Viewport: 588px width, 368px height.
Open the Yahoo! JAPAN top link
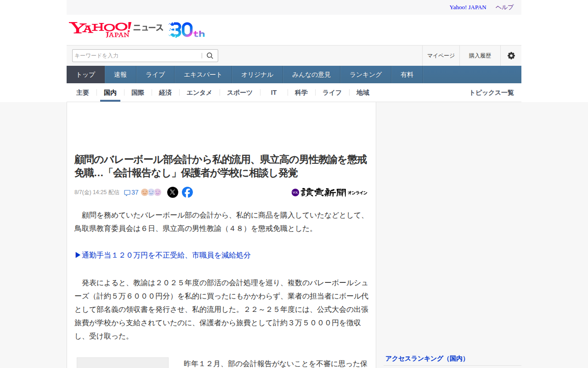coord(468,7)
